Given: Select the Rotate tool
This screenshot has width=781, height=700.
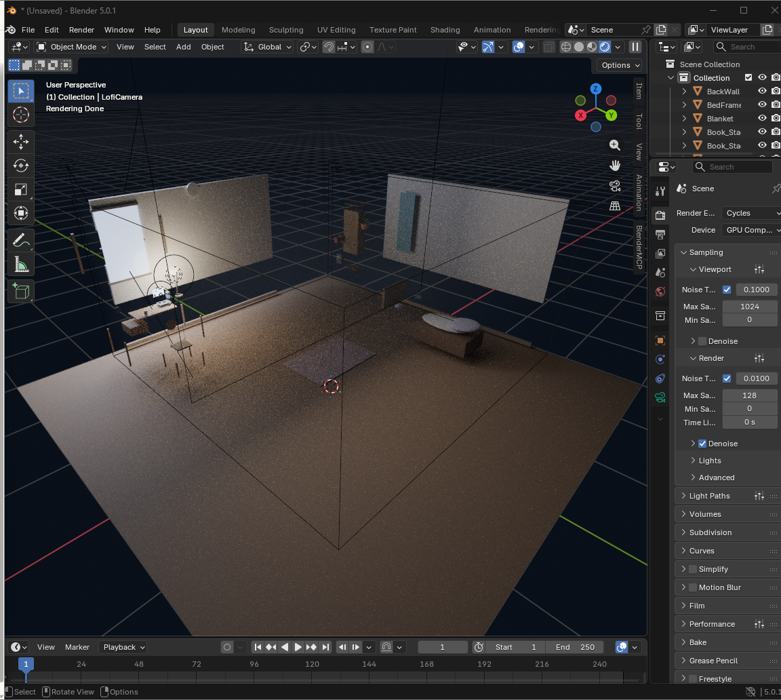Looking at the screenshot, I should click(21, 166).
